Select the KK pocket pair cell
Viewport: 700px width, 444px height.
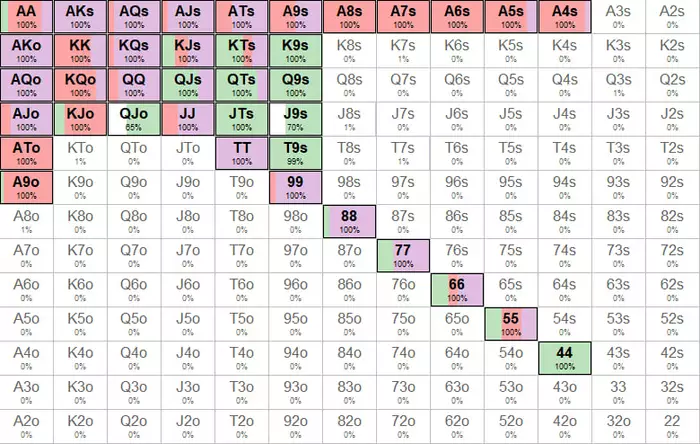[80, 50]
